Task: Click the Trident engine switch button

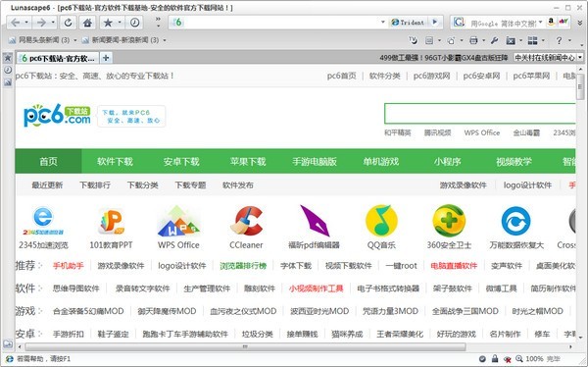Action: click(408, 23)
